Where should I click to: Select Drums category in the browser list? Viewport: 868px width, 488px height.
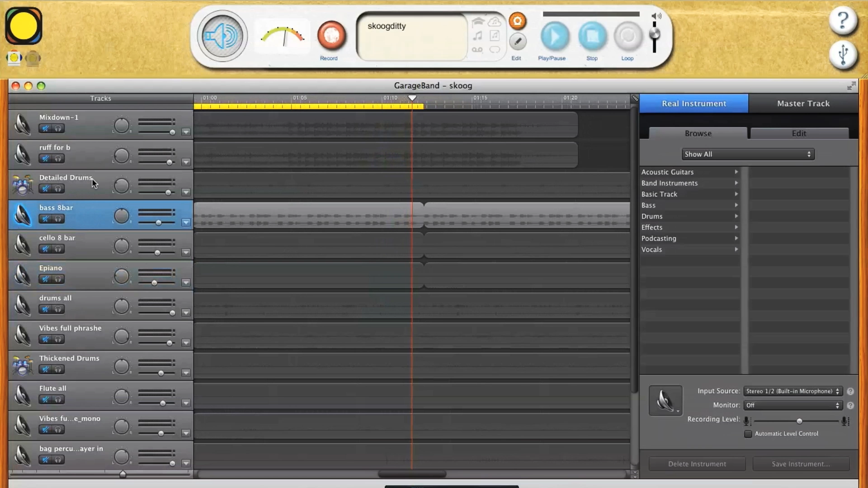(x=652, y=216)
